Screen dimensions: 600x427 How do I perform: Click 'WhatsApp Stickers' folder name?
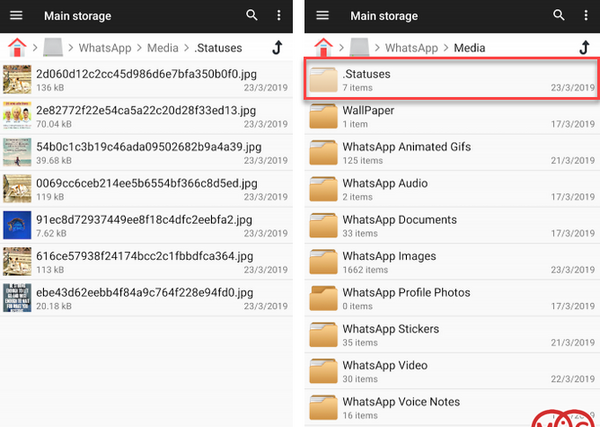click(x=391, y=329)
